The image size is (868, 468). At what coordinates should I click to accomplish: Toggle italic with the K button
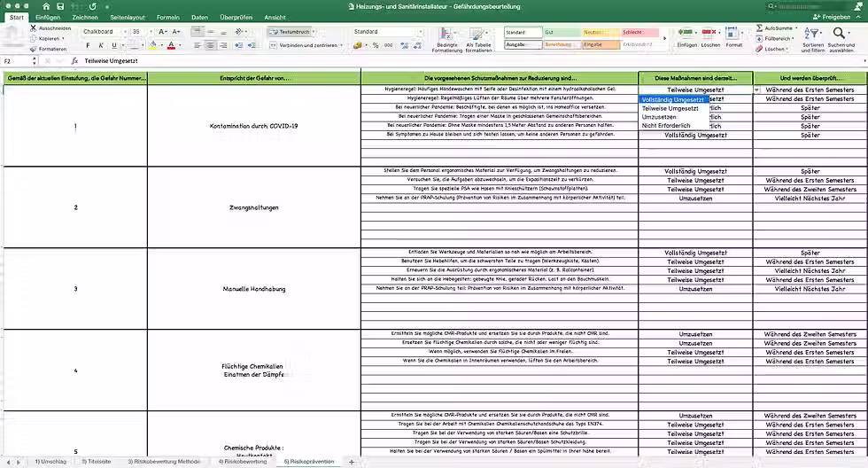pyautogui.click(x=101, y=45)
